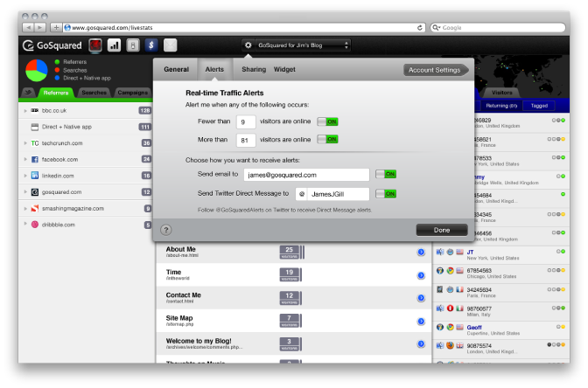Click the More than visitors number field

[x=246, y=140]
